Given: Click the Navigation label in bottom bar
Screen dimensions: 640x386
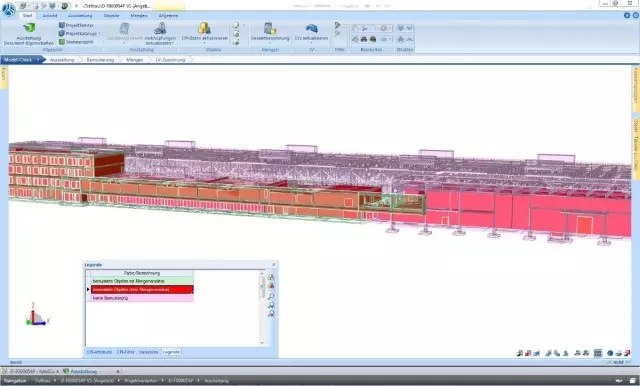Looking at the screenshot, I should (x=15, y=381).
